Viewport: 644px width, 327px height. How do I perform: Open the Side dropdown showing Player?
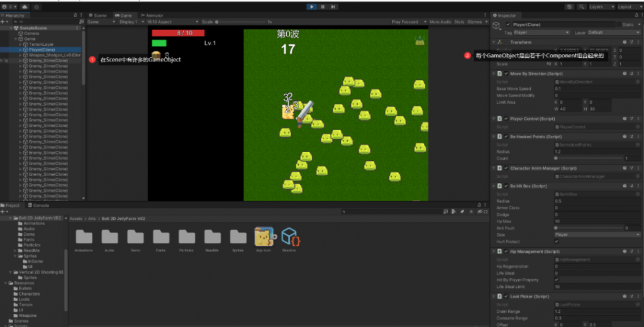pos(597,235)
